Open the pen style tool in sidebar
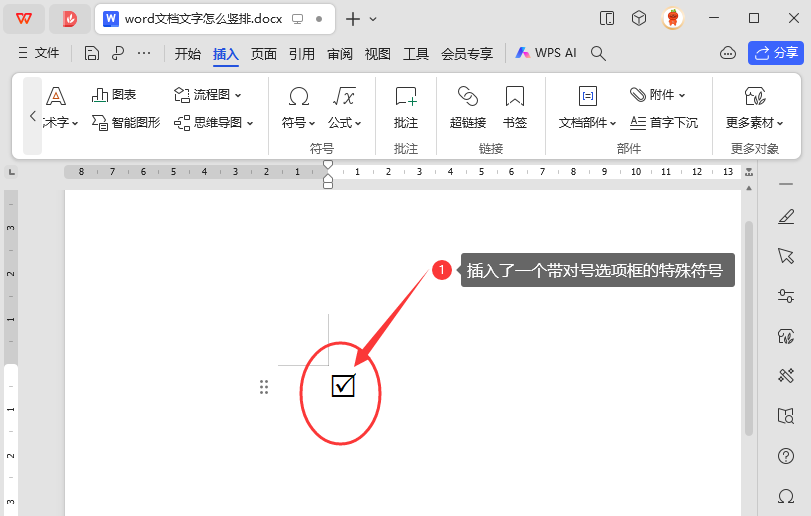811x516 pixels. coord(786,217)
